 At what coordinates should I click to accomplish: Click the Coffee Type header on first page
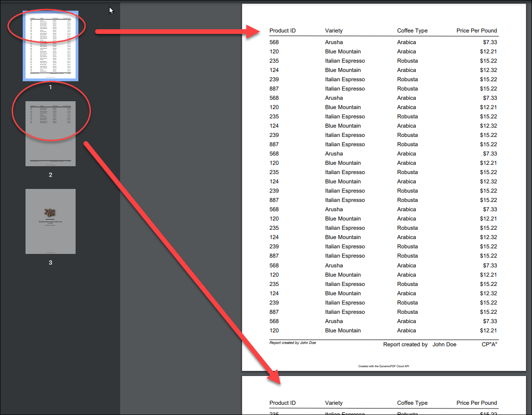click(412, 31)
